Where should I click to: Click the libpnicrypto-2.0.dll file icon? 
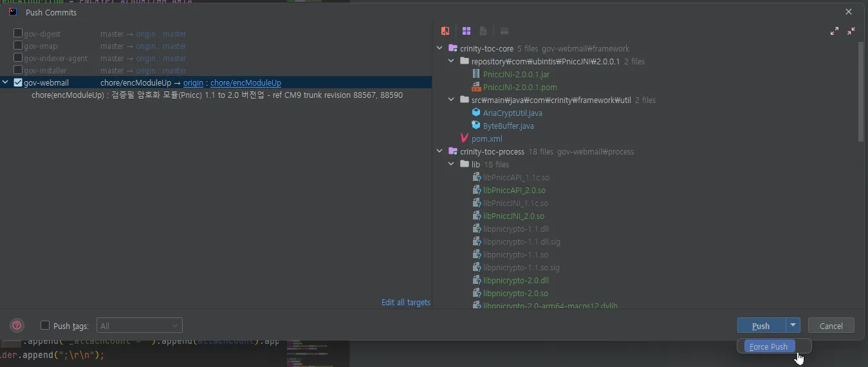[x=476, y=280]
